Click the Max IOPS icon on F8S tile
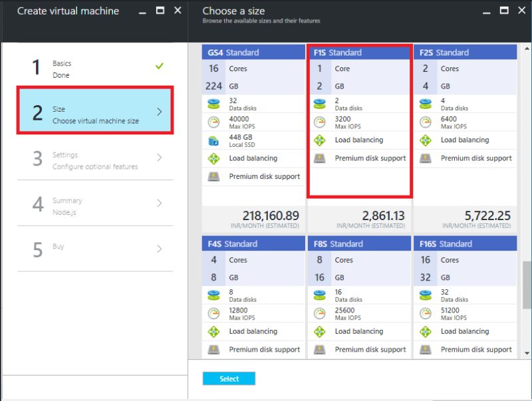This screenshot has height=401, width=532. coord(320,313)
